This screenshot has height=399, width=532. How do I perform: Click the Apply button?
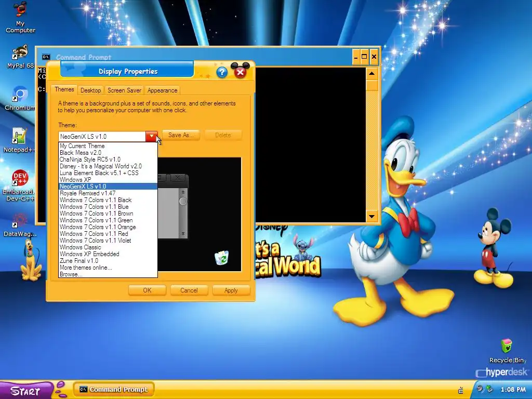[231, 290]
